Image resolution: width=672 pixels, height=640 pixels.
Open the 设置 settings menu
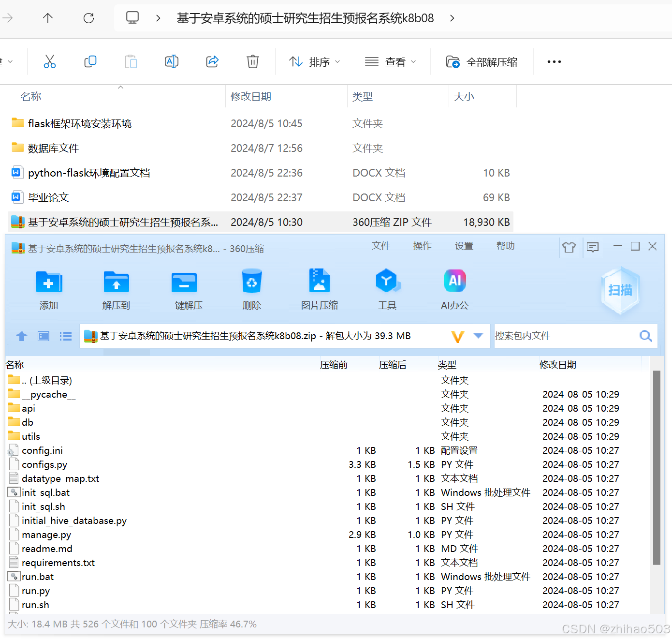pyautogui.click(x=464, y=246)
